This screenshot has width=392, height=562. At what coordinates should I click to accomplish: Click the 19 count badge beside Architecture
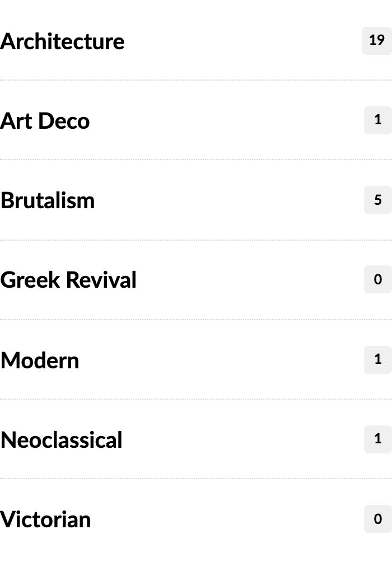pos(377,40)
